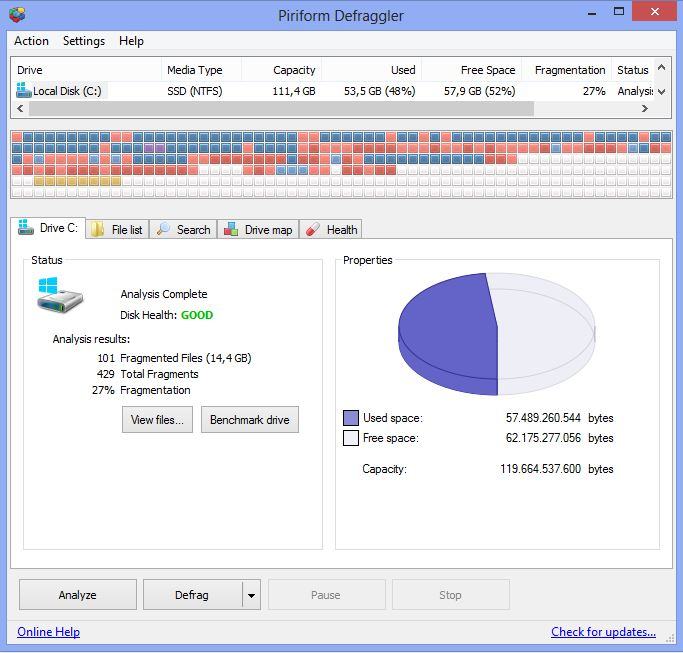
Task: Click the 57,9 GB (52%) free space cell
Action: (480, 91)
